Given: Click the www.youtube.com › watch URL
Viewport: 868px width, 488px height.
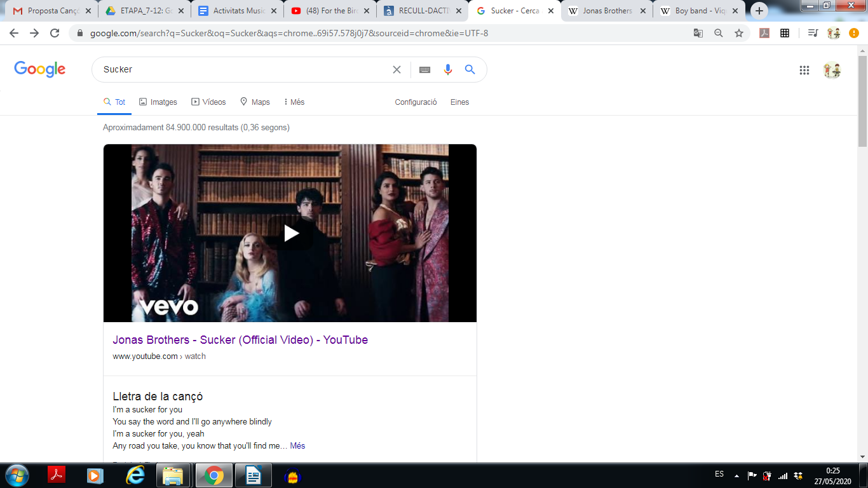Looking at the screenshot, I should coord(159,356).
